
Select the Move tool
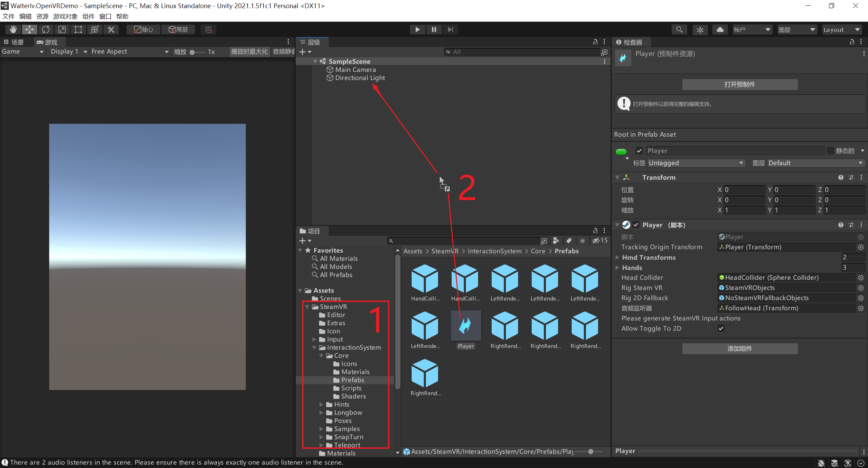tap(29, 30)
